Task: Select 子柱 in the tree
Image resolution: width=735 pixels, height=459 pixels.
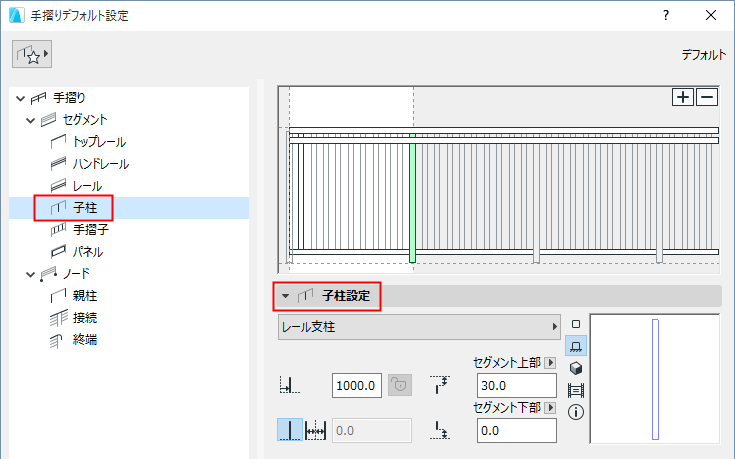Action: coord(85,208)
